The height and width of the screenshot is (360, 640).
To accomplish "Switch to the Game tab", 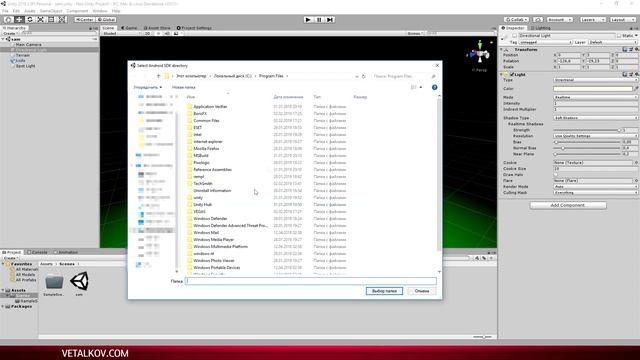I will 129,28.
